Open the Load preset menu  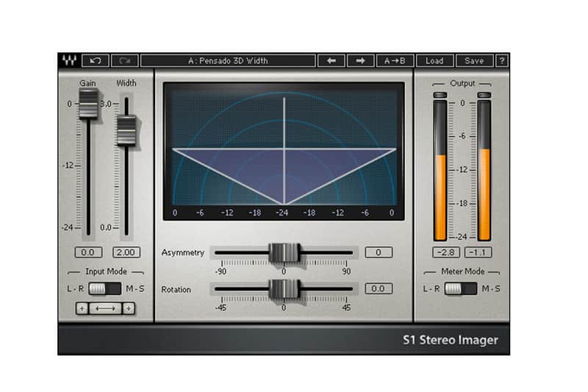pyautogui.click(x=434, y=61)
